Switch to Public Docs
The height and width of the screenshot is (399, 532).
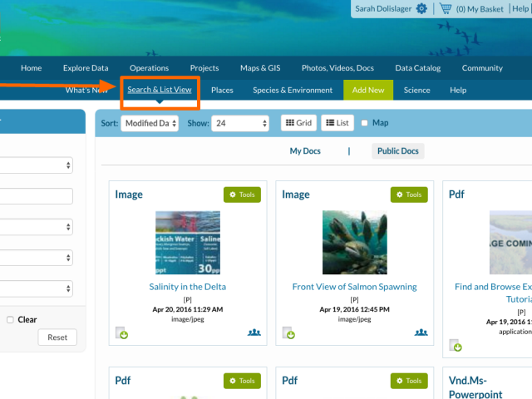[398, 151]
